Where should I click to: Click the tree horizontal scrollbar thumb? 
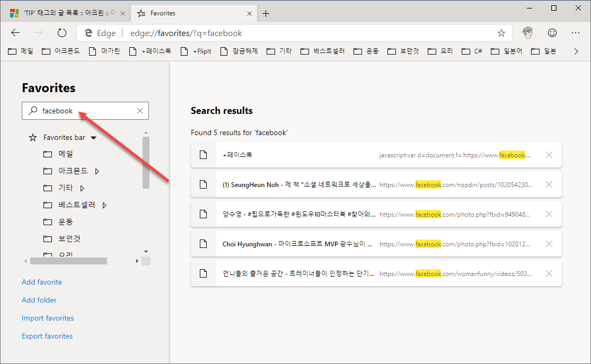pyautogui.click(x=68, y=261)
